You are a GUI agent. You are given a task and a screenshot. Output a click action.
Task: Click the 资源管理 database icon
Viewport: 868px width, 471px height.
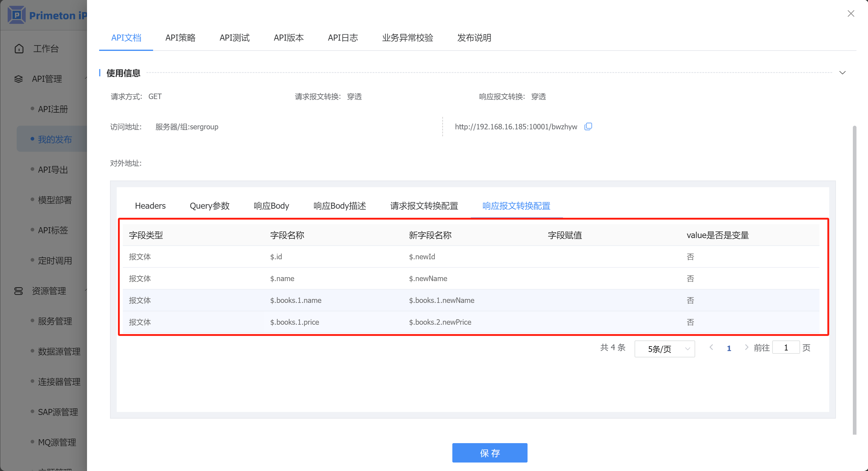[18, 291]
